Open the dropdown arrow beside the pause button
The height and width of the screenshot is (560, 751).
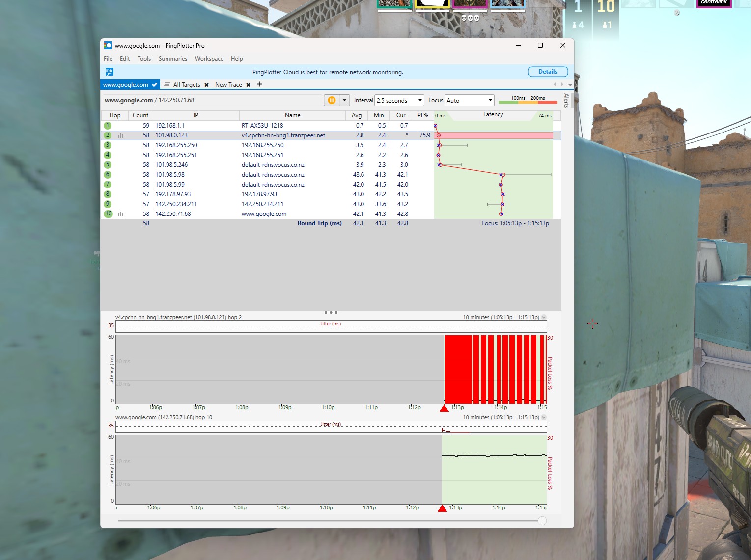tap(344, 100)
